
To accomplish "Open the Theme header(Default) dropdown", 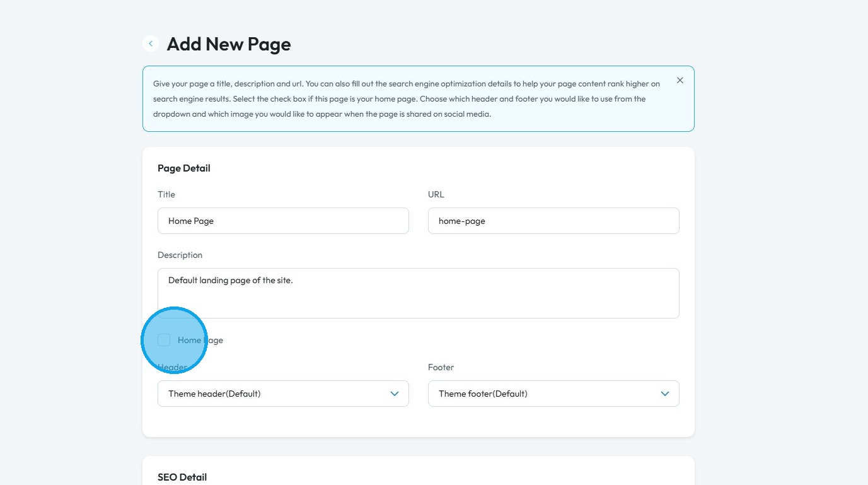I will point(282,394).
